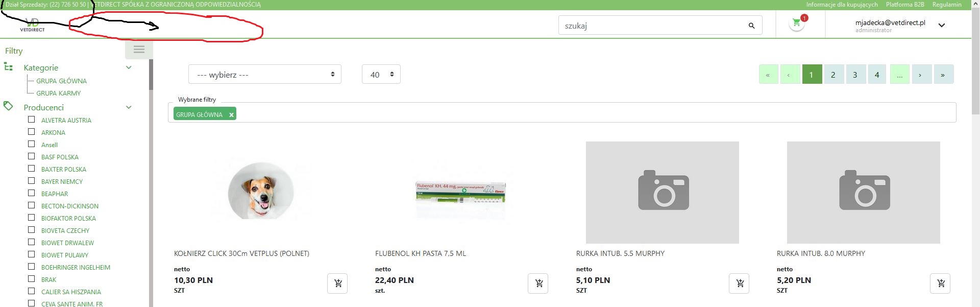This screenshot has width=980, height=307.
Task: Open the items-per-page dropdown showing 40
Action: point(381,75)
